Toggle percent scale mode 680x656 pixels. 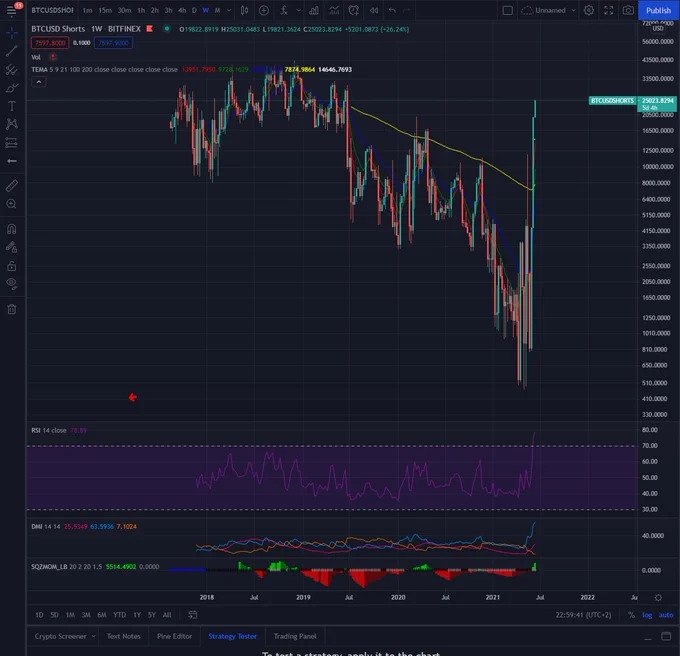[x=631, y=615]
